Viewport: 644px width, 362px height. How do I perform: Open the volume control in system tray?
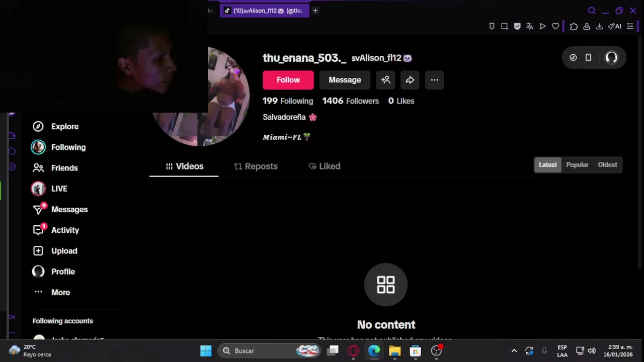click(592, 351)
